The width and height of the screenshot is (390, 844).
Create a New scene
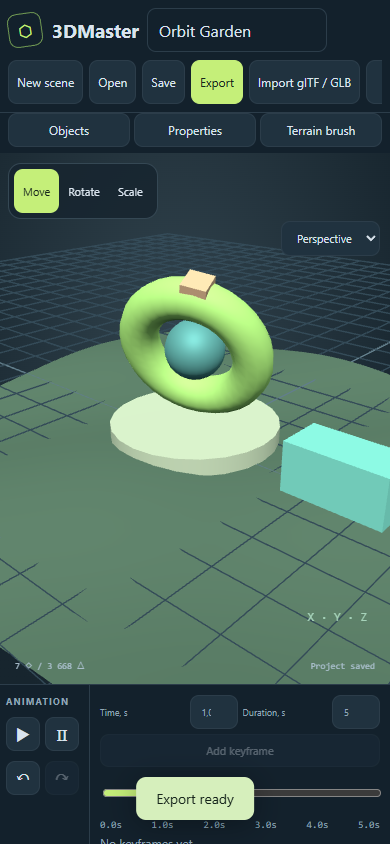(x=46, y=82)
